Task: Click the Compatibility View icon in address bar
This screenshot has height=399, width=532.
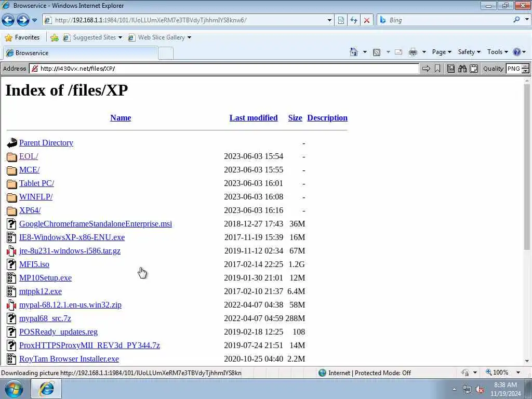Action: [341, 20]
